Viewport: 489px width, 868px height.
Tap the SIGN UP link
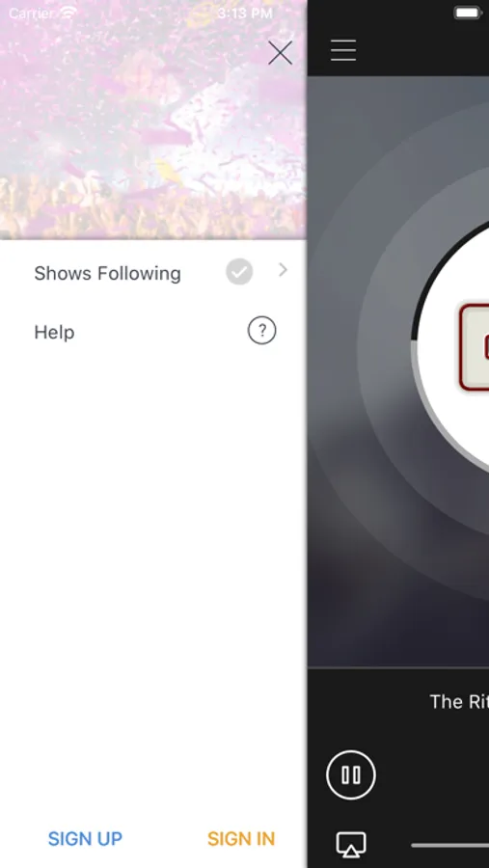(x=85, y=839)
